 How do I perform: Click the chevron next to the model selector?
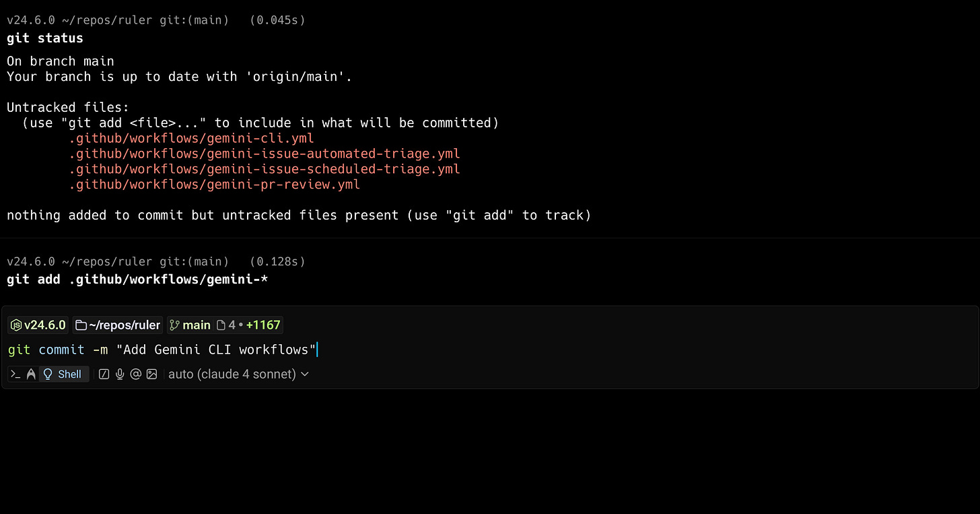pos(304,374)
